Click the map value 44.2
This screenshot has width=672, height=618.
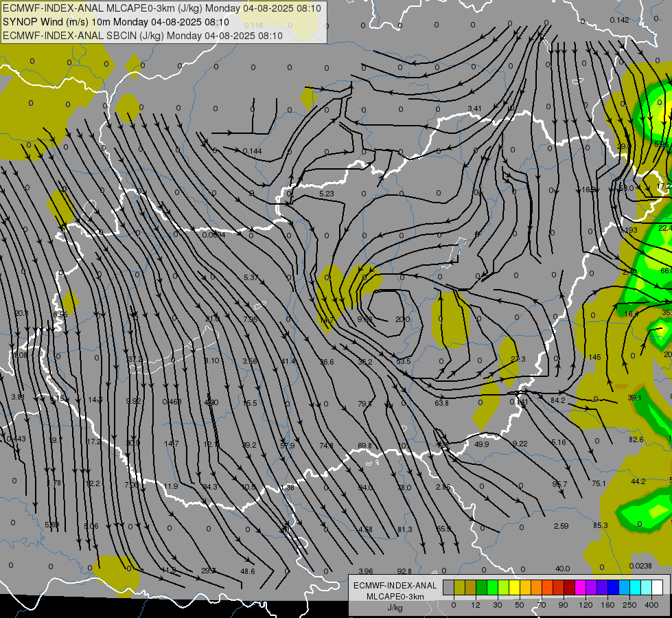(x=638, y=481)
